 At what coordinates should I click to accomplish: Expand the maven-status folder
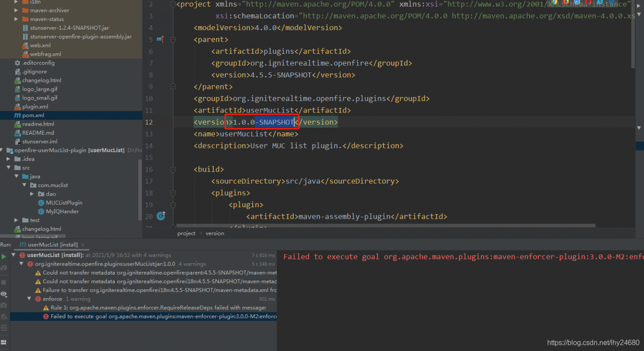[x=17, y=19]
